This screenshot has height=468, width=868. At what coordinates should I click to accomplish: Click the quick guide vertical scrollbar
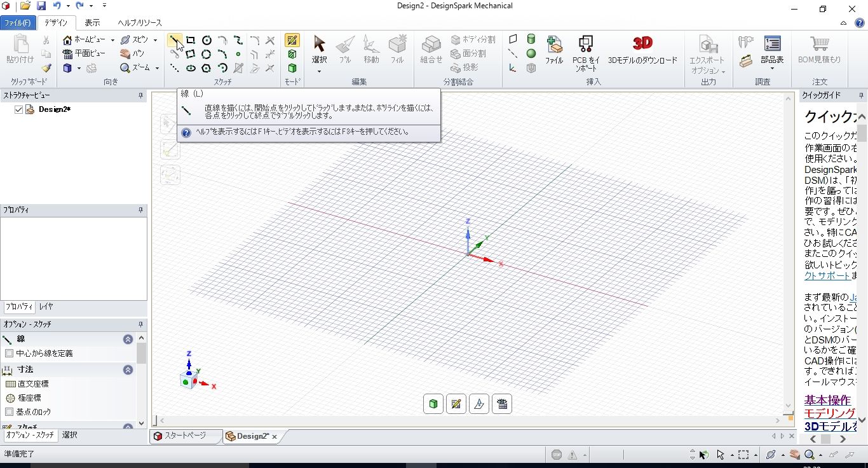point(862,267)
